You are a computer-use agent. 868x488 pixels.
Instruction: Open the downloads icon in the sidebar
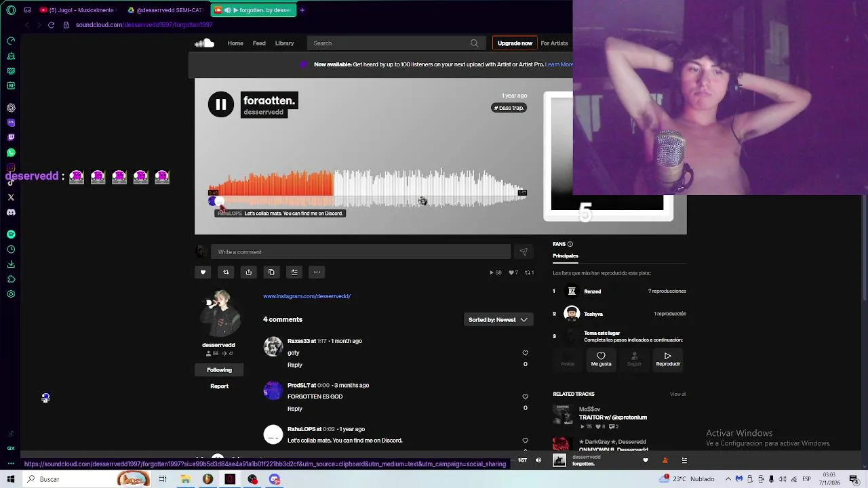coord(11,264)
